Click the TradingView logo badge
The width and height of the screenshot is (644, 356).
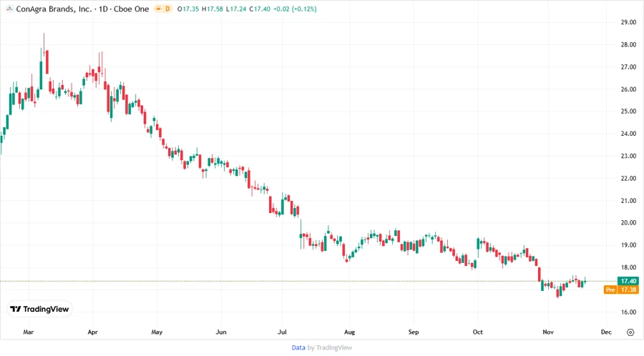40,310
